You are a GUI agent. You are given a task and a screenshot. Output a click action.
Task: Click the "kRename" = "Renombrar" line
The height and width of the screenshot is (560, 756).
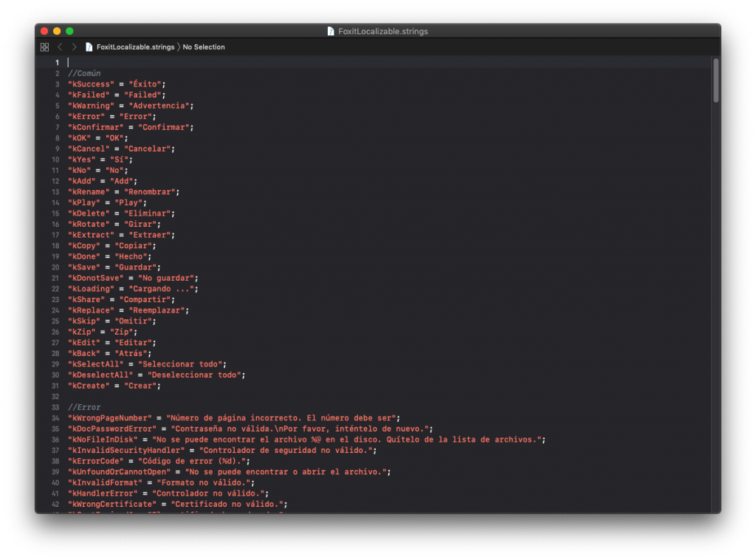(x=124, y=192)
